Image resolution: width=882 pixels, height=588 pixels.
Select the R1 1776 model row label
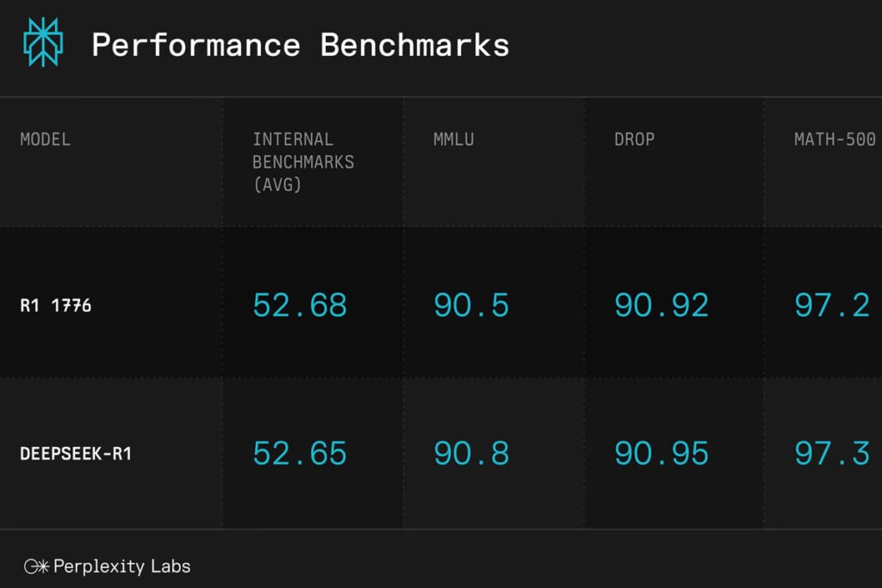(x=56, y=306)
